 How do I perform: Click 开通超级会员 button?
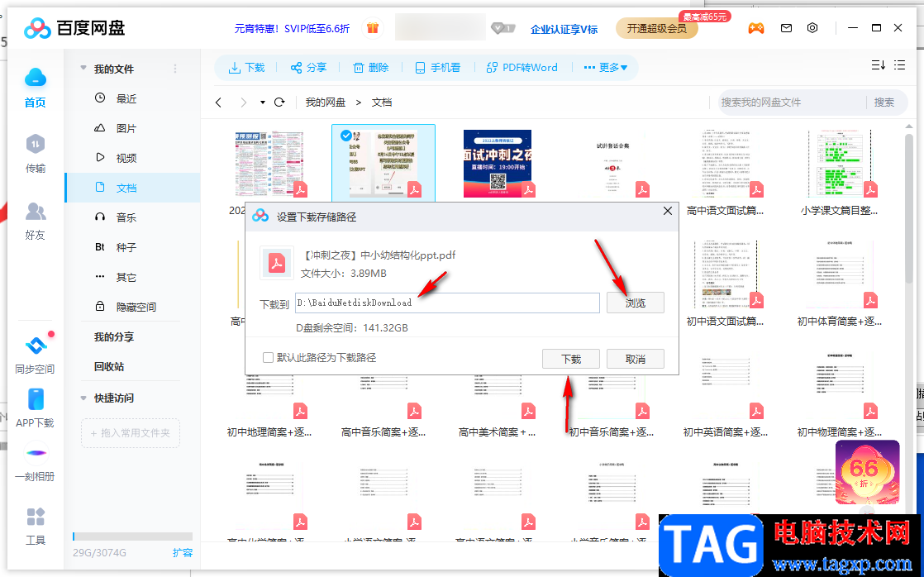[x=656, y=28]
